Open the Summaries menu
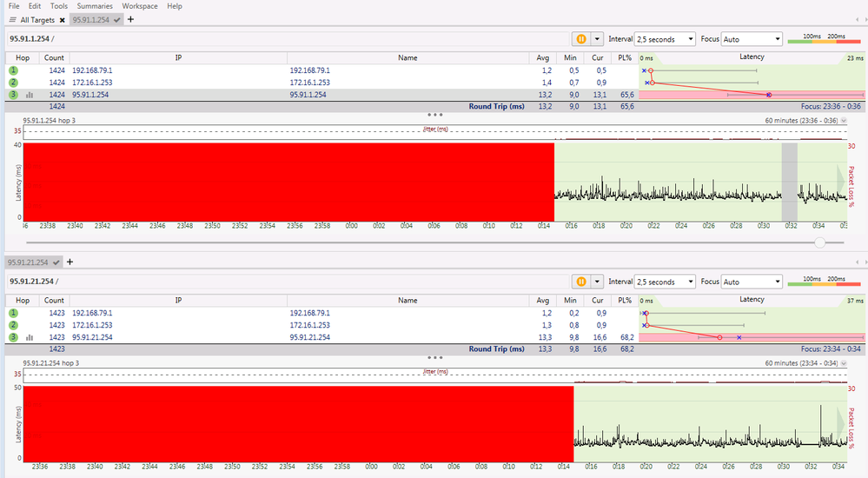Image resolution: width=868 pixels, height=478 pixels. click(x=95, y=6)
